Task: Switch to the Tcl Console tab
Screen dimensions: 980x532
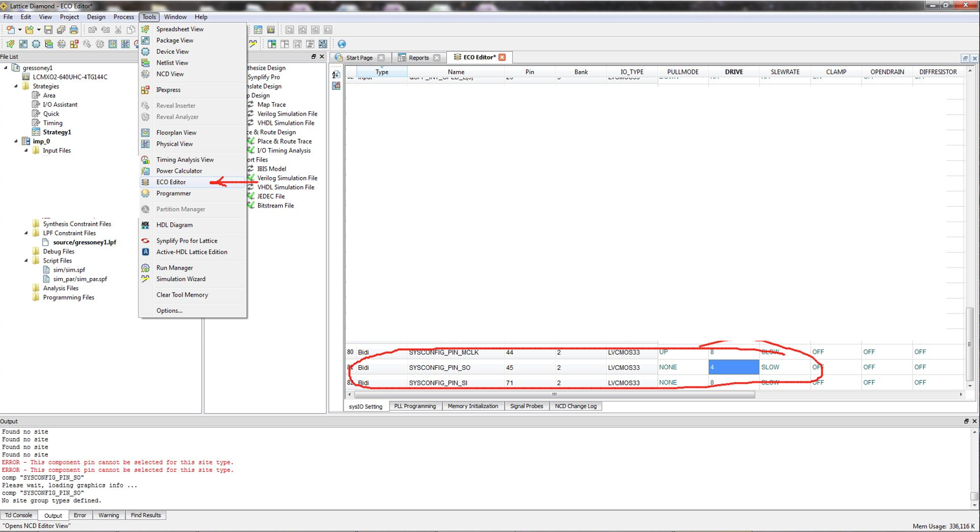Action: 19,515
